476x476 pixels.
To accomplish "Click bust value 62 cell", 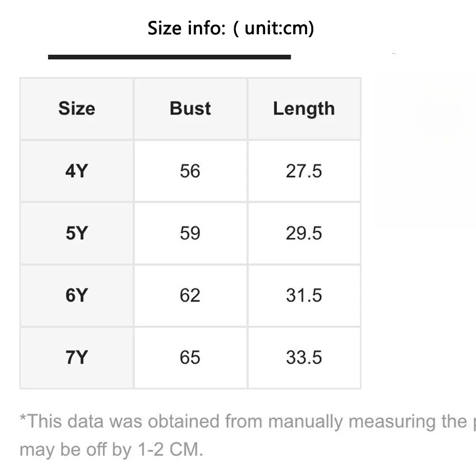I will [190, 296].
